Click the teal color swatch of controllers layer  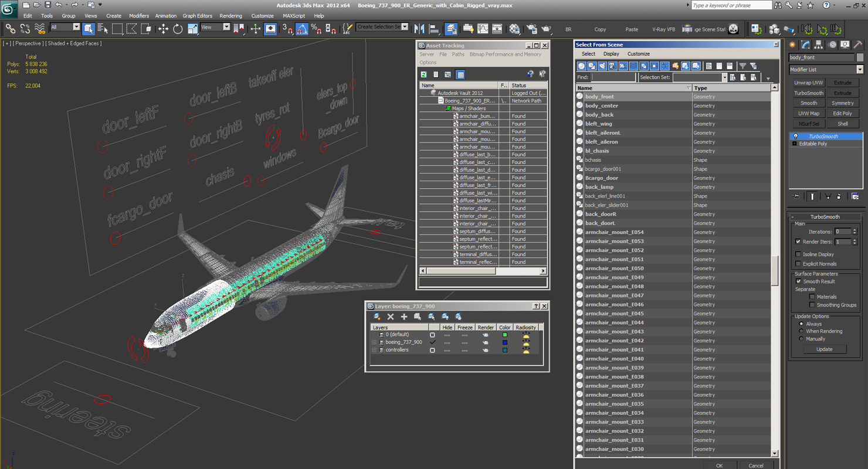pyautogui.click(x=504, y=350)
